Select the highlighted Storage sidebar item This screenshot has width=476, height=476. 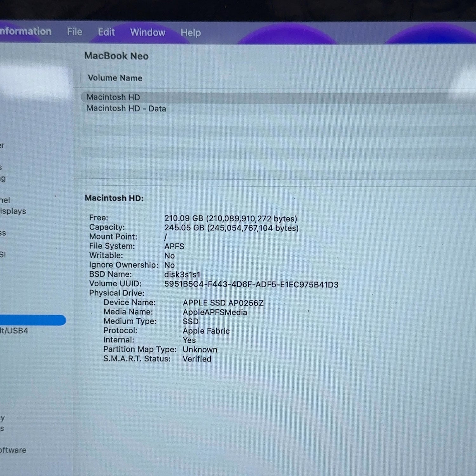tap(33, 320)
